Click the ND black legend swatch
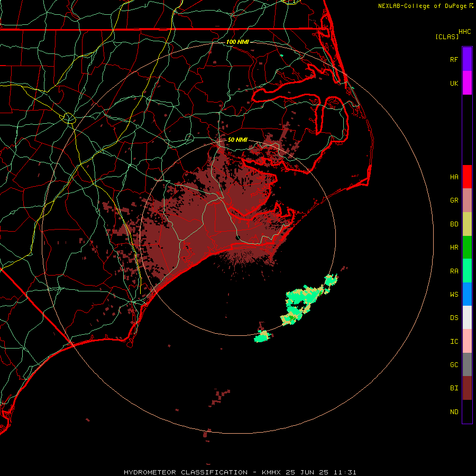The width and height of the screenshot is (476, 476). click(x=467, y=411)
